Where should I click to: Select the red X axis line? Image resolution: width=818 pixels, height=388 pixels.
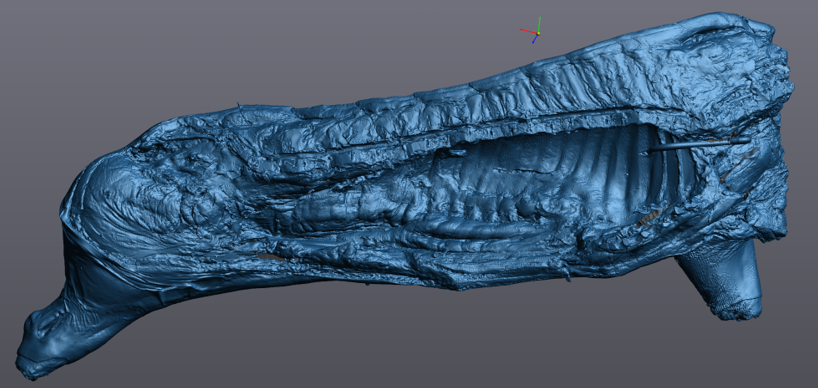click(528, 31)
